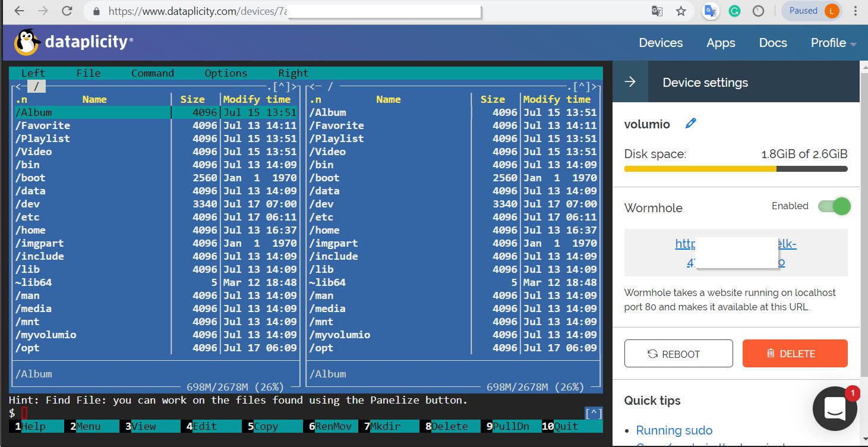The image size is (868, 447).
Task: Open the chat support bubble
Action: click(835, 408)
